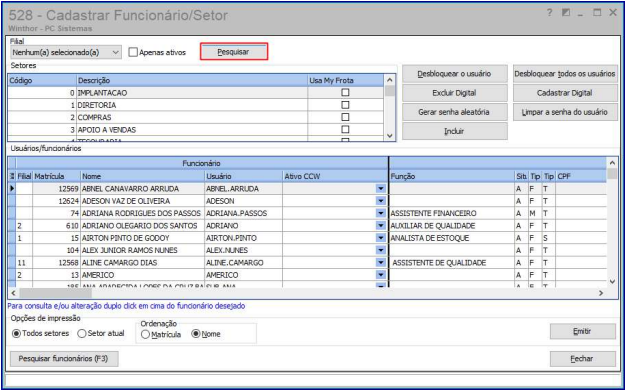
Task: Click the Fechar button
Action: tap(582, 359)
